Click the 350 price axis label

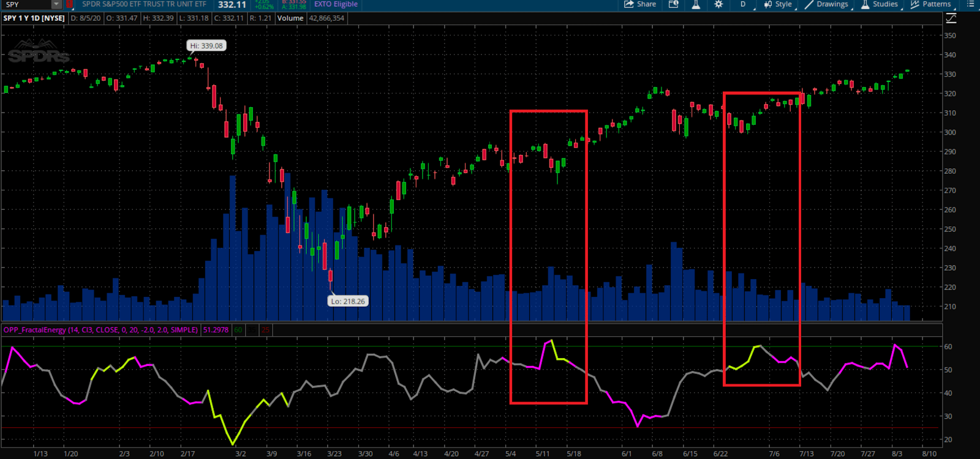[949, 35]
